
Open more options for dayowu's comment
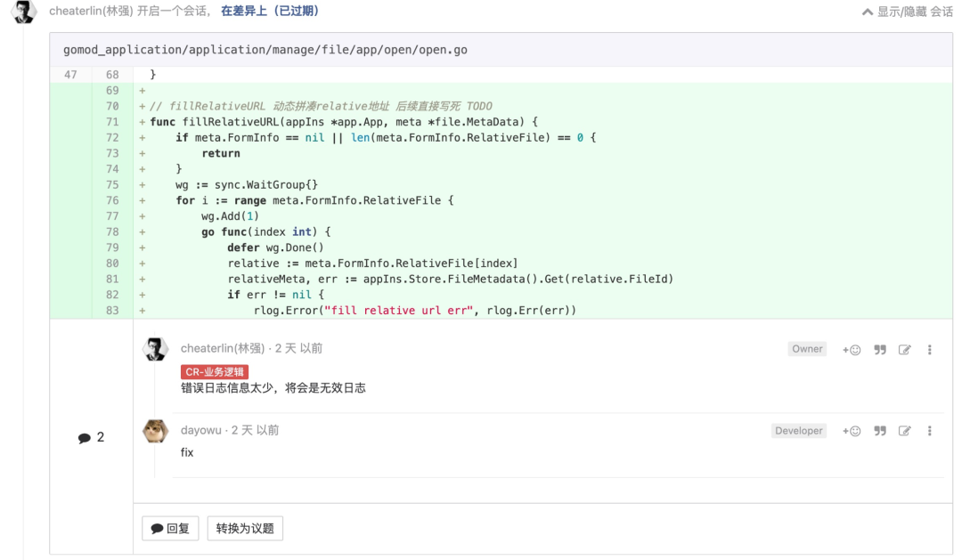pyautogui.click(x=929, y=431)
